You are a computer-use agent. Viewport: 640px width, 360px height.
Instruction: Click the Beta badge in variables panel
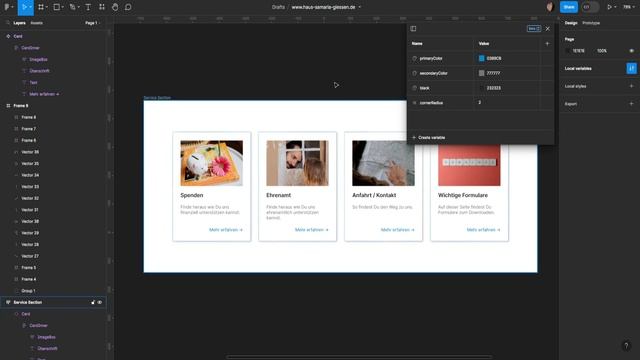click(534, 29)
